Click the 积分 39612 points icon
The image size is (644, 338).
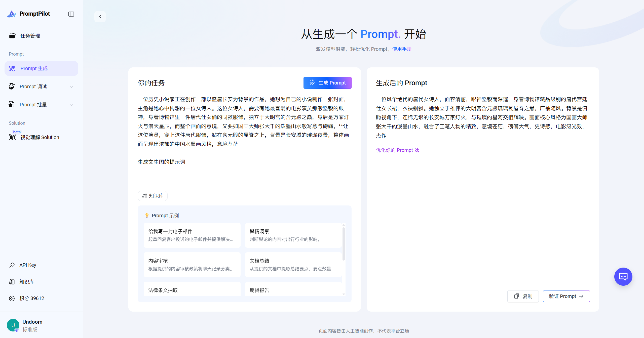click(x=12, y=298)
